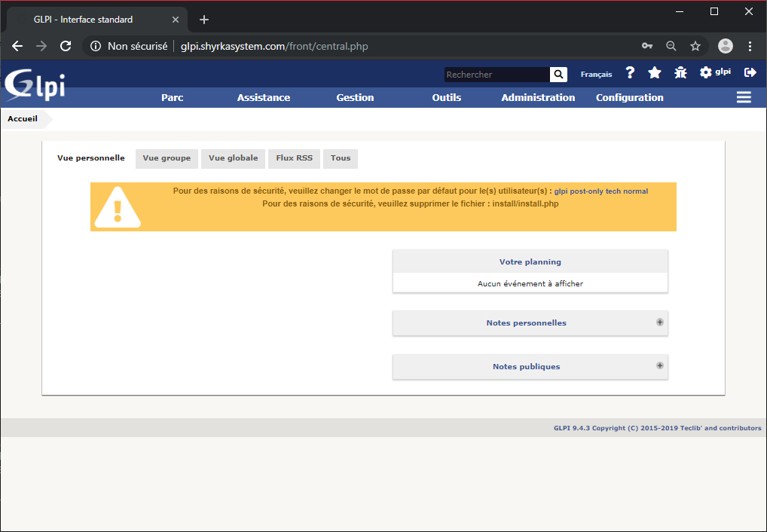
Task: Bookmark page with Chrome star icon
Action: (695, 46)
